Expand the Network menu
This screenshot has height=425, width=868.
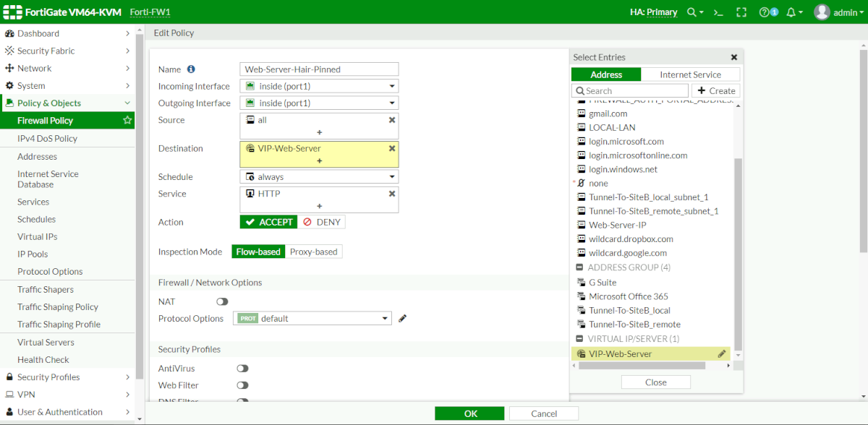(x=67, y=68)
